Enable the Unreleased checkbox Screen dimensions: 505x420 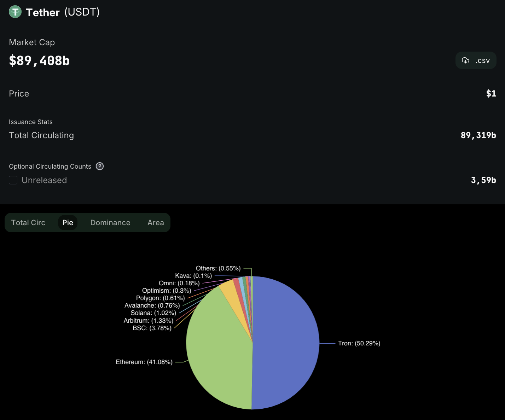[x=13, y=180]
